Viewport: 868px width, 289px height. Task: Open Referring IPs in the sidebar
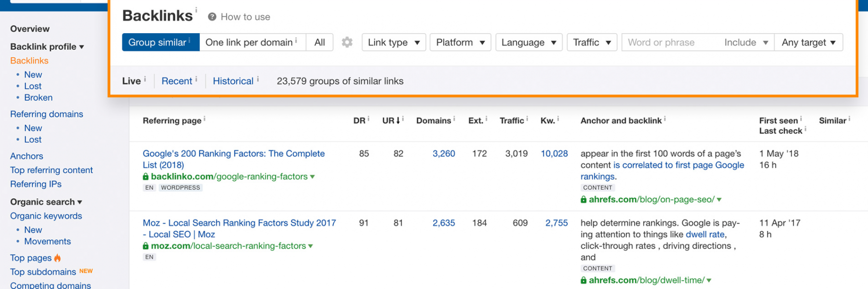click(x=36, y=184)
